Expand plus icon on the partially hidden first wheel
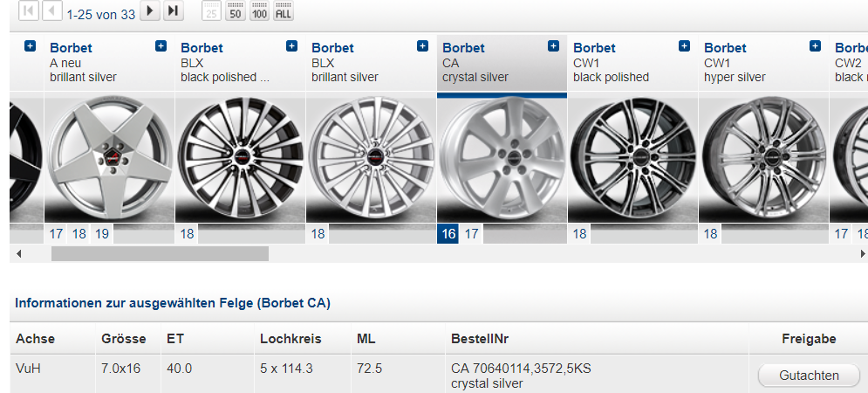This screenshot has width=868, height=393. [30, 46]
